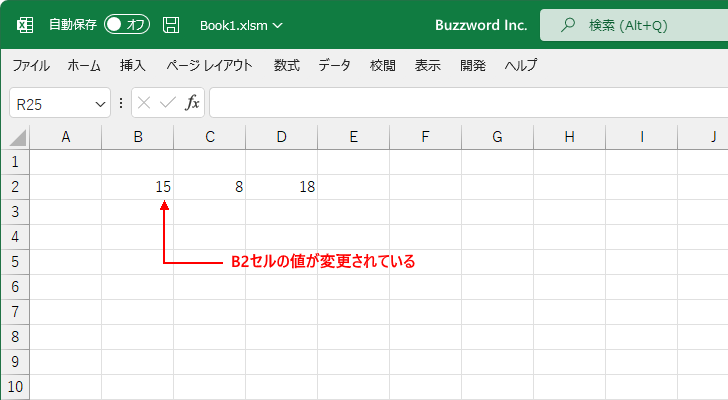The width and height of the screenshot is (728, 400).
Task: Open the データ tab
Action: click(x=334, y=65)
